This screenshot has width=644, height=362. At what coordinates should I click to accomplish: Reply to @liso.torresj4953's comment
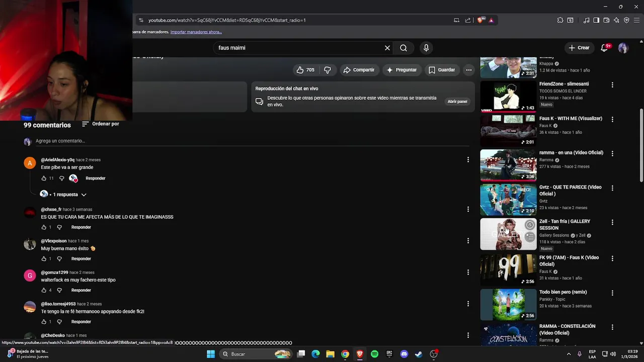coord(81,322)
